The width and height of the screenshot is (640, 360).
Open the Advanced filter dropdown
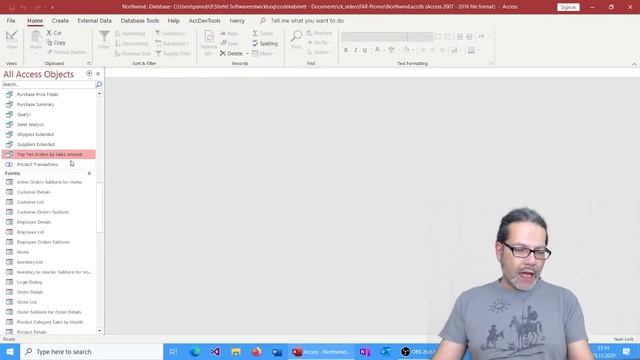click(172, 43)
